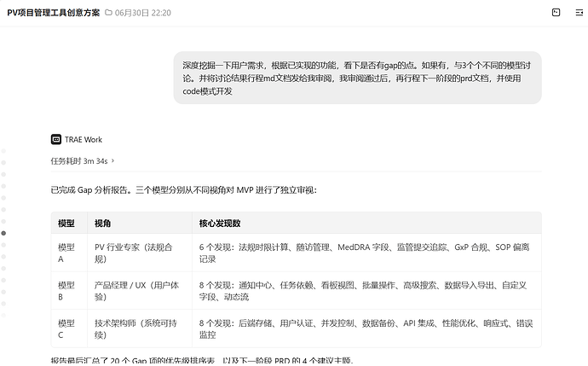Screen dimensions: 588x366
Task: Select the dark active dot in left navigation
Action: click(3, 233)
